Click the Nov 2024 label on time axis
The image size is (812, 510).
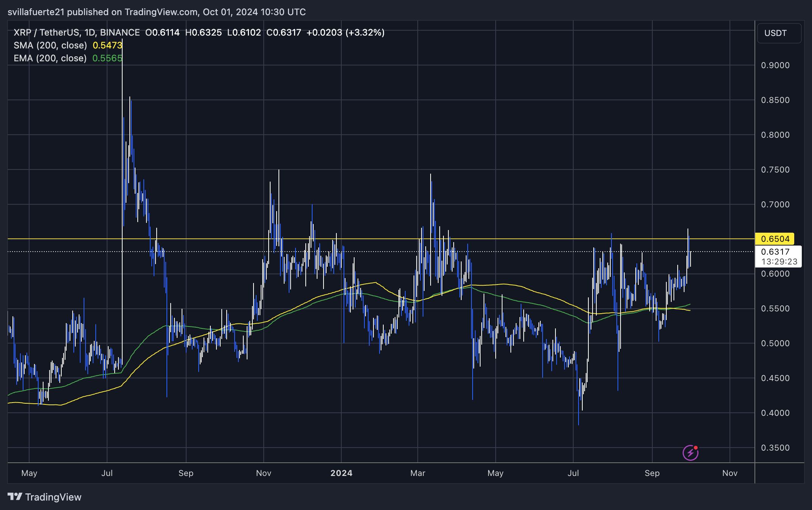(x=730, y=473)
